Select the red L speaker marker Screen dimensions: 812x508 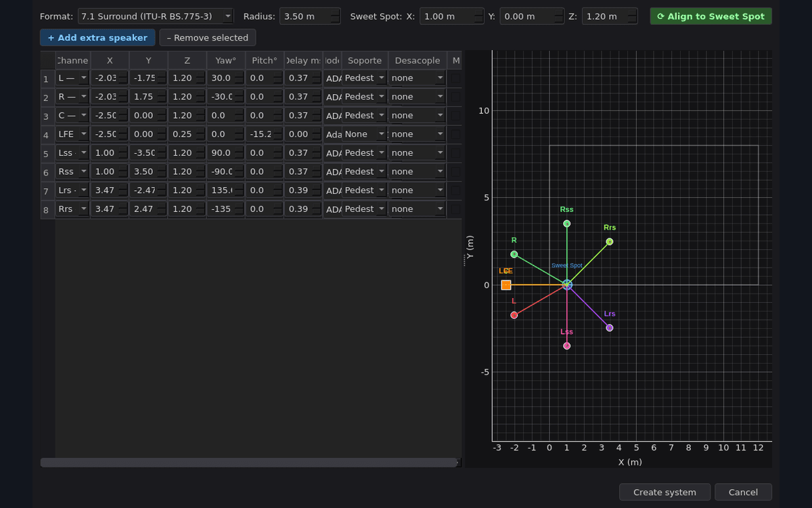coord(514,315)
